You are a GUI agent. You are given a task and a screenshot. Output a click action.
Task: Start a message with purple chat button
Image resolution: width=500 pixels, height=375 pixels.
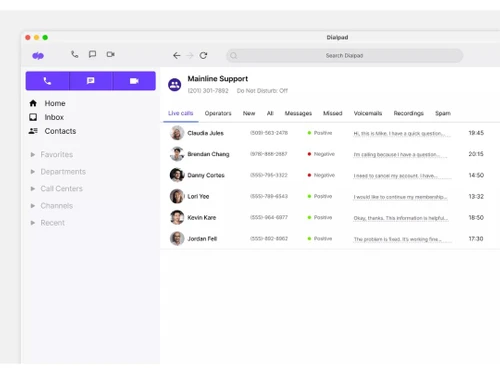click(x=91, y=81)
